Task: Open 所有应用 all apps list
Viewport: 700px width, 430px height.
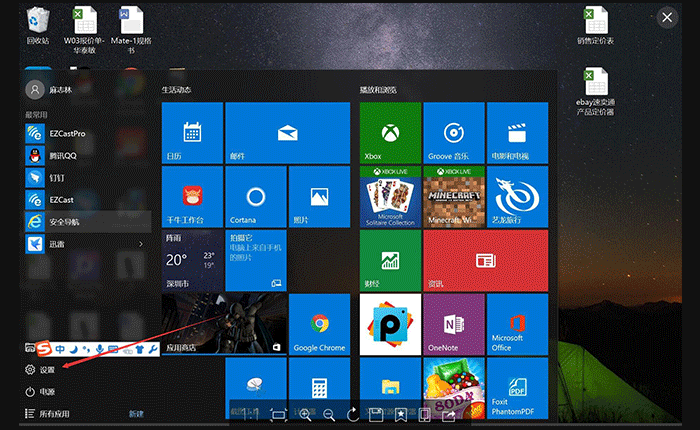Action: tap(54, 413)
